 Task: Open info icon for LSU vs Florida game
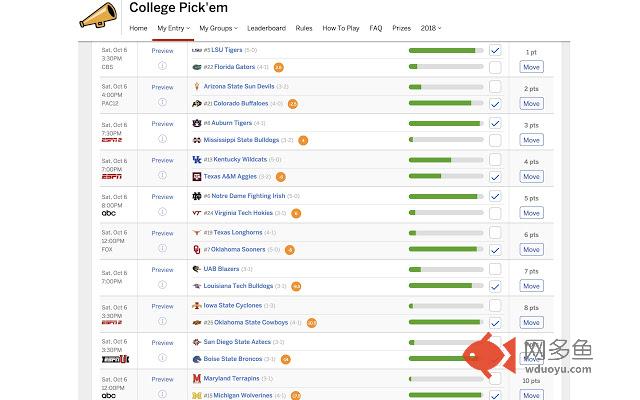pyautogui.click(x=162, y=66)
